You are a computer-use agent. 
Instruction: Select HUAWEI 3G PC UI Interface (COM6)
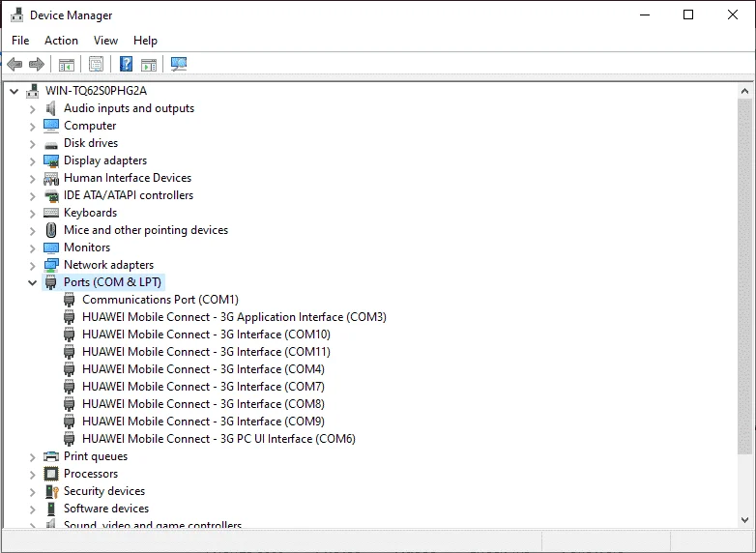218,439
